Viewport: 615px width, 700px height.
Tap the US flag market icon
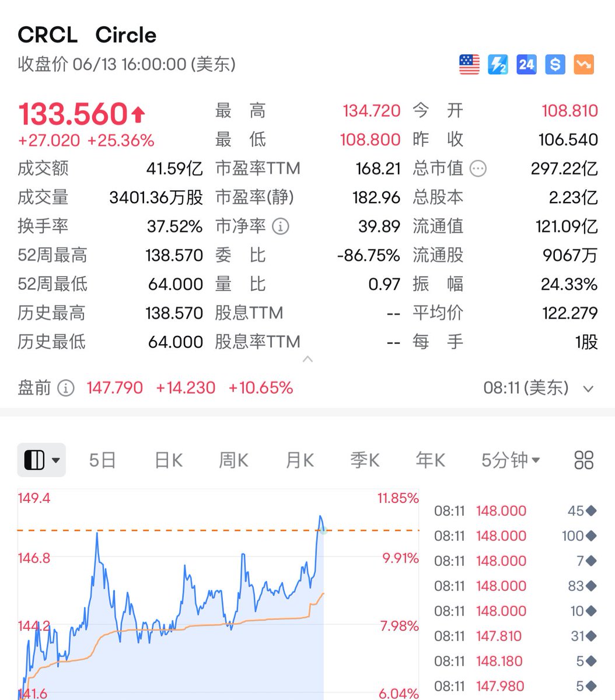tap(469, 64)
